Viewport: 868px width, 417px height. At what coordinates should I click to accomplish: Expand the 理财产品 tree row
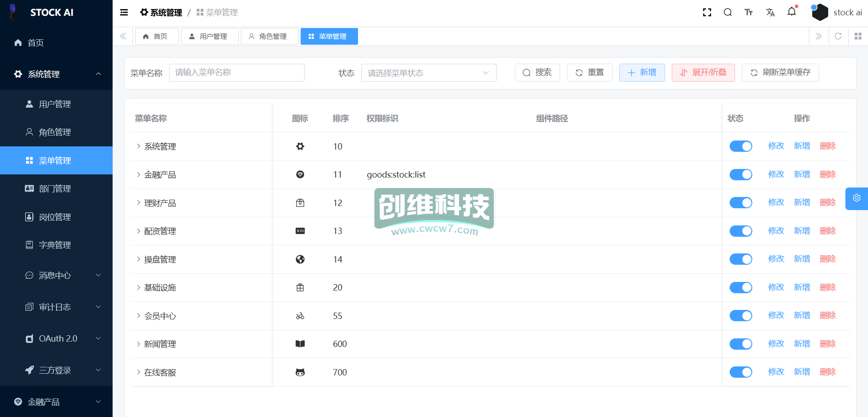click(x=138, y=203)
